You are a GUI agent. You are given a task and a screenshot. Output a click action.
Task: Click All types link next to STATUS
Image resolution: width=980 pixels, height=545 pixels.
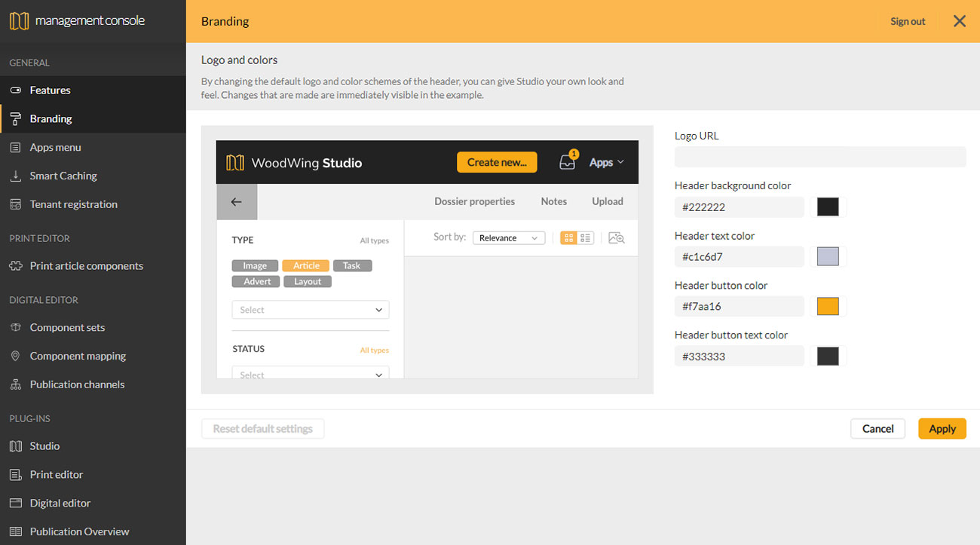click(x=375, y=351)
